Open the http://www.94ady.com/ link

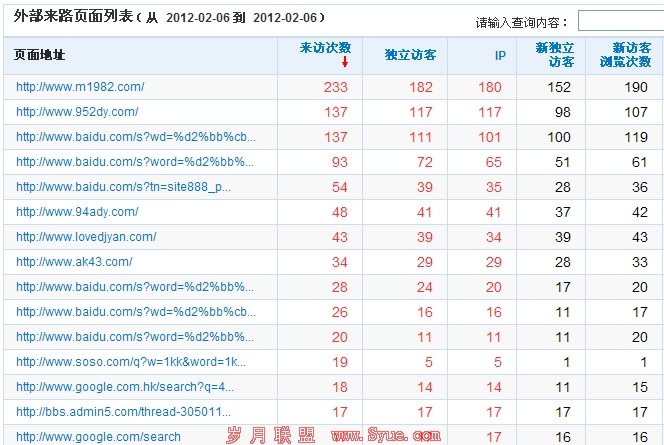coord(77,212)
